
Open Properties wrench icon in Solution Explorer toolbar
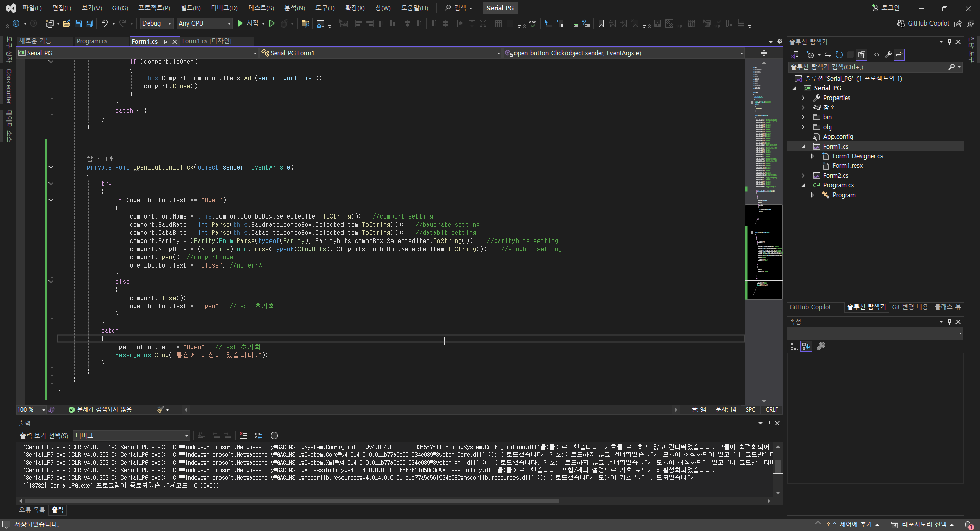(x=888, y=55)
